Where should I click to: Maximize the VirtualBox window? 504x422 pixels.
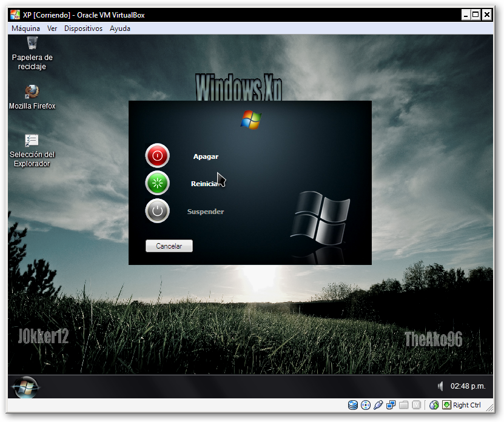(x=475, y=15)
